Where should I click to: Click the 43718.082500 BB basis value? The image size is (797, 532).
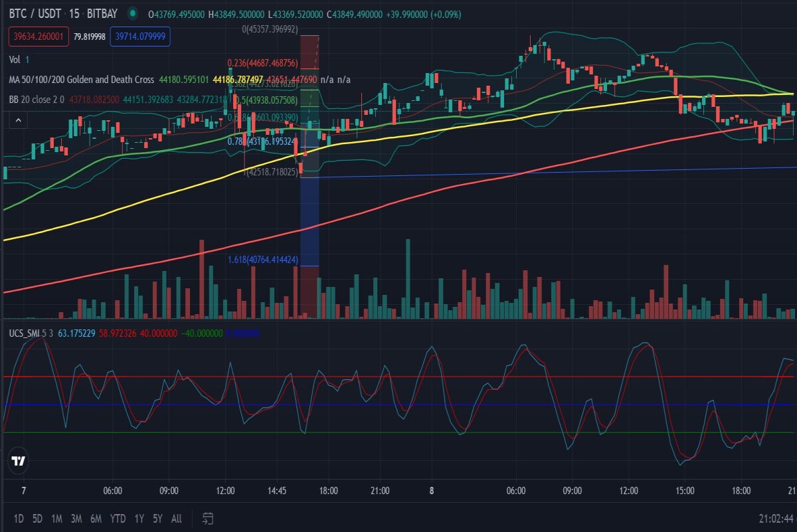point(94,100)
